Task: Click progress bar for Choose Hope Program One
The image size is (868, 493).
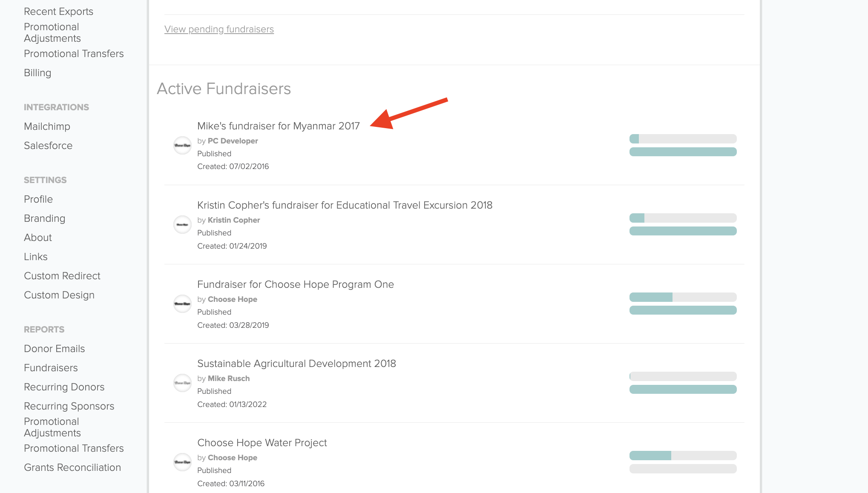Action: click(x=683, y=297)
